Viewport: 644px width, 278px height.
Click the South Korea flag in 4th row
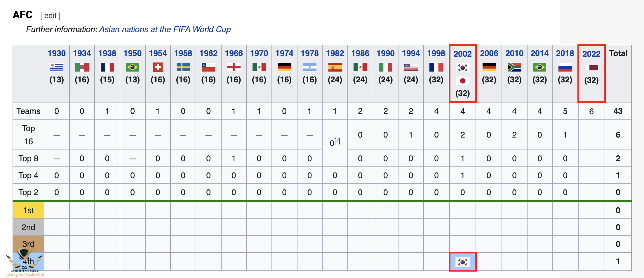tap(462, 262)
